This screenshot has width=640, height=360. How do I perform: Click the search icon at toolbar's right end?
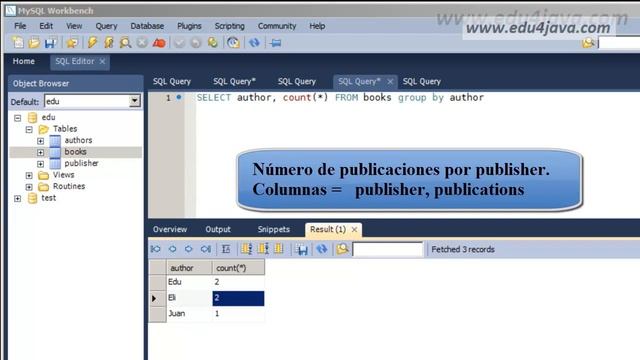588,42
